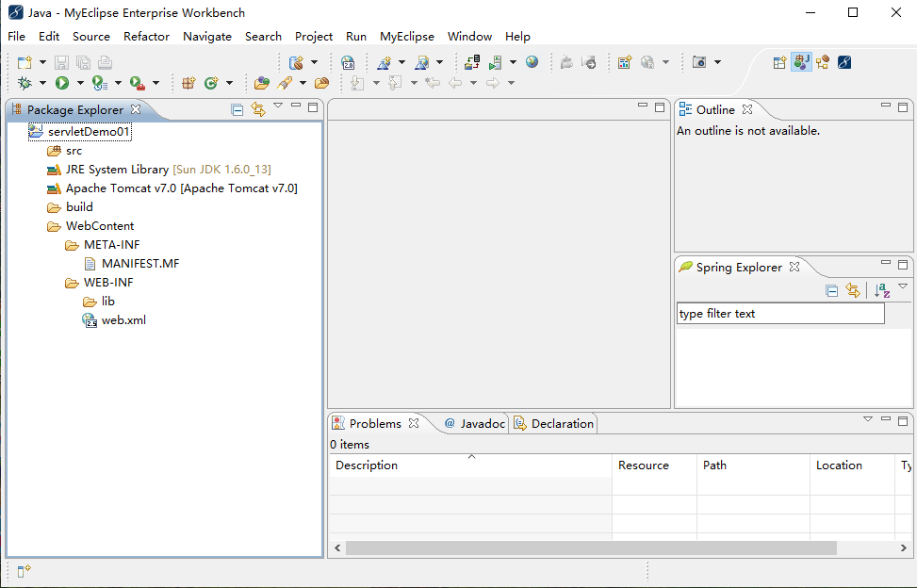Click the camera capture screenshot icon

(699, 62)
